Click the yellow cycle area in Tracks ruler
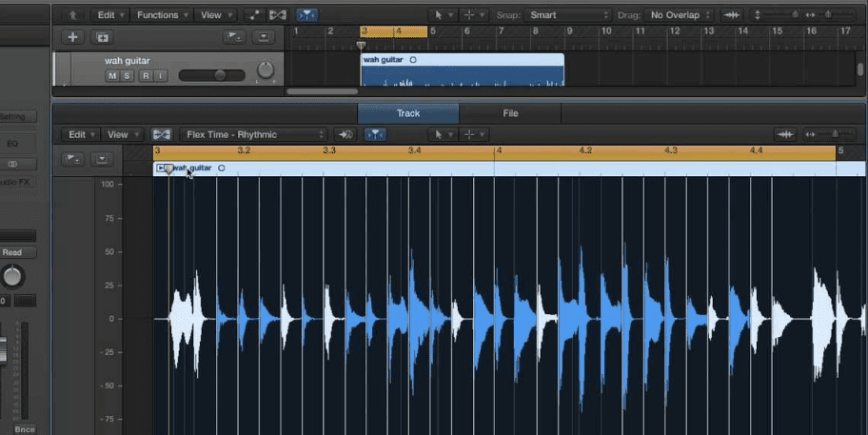Viewport: 868px width, 435px height. 394,31
